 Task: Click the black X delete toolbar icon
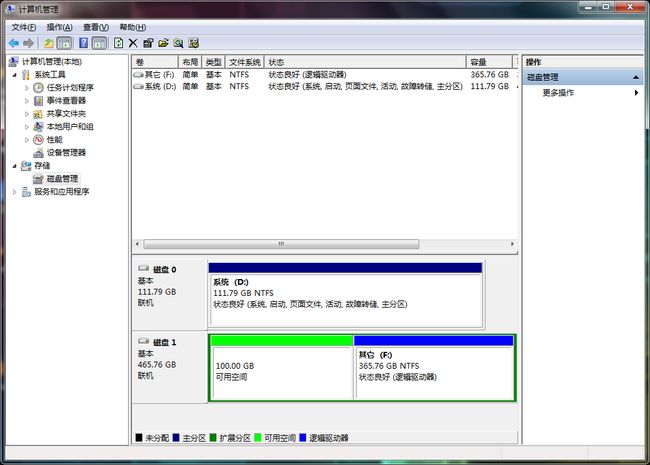(133, 43)
